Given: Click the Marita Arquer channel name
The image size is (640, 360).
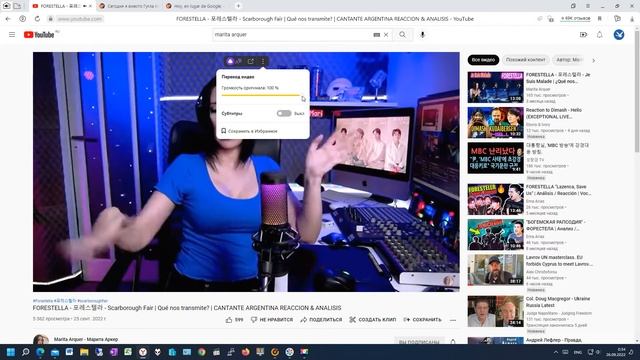Looking at the screenshot, I should (x=86, y=339).
